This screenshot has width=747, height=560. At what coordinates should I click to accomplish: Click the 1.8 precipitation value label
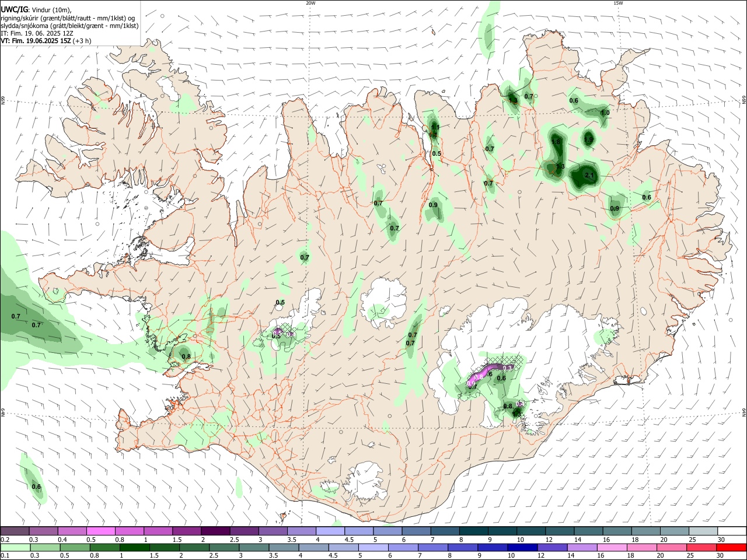pos(556,142)
